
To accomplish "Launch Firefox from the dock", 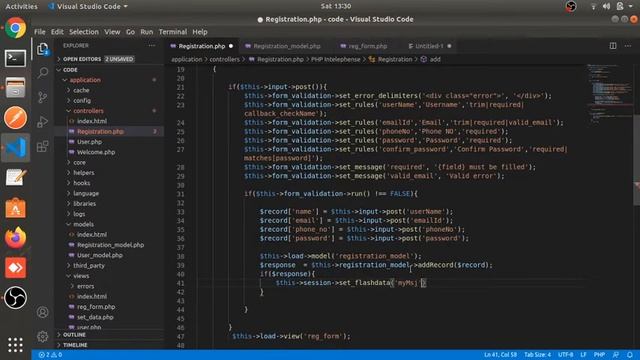I will coord(16,238).
